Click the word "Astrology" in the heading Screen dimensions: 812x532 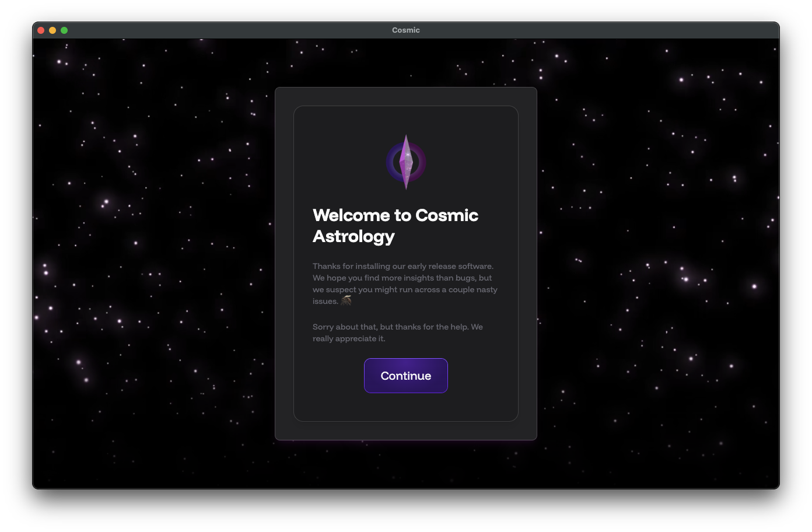click(353, 236)
